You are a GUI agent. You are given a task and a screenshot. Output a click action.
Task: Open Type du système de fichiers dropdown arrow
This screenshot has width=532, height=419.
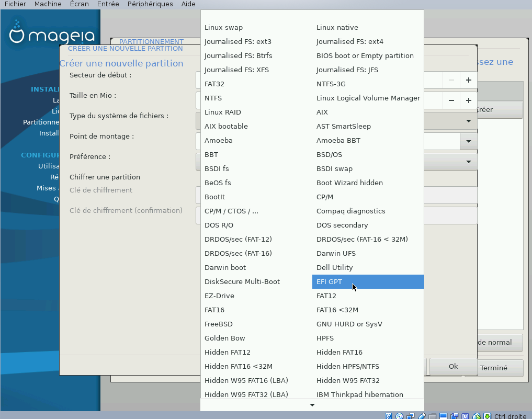click(469, 121)
